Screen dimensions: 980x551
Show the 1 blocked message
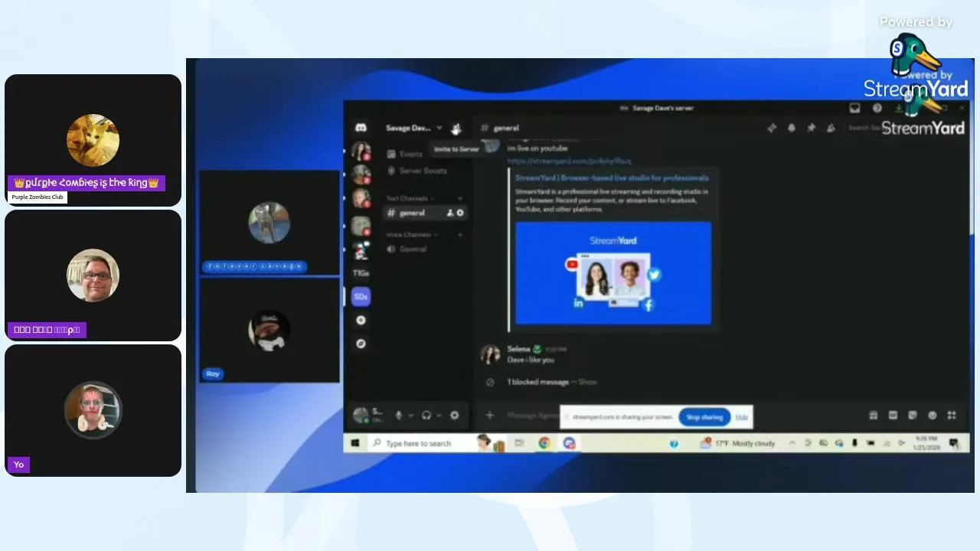590,382
